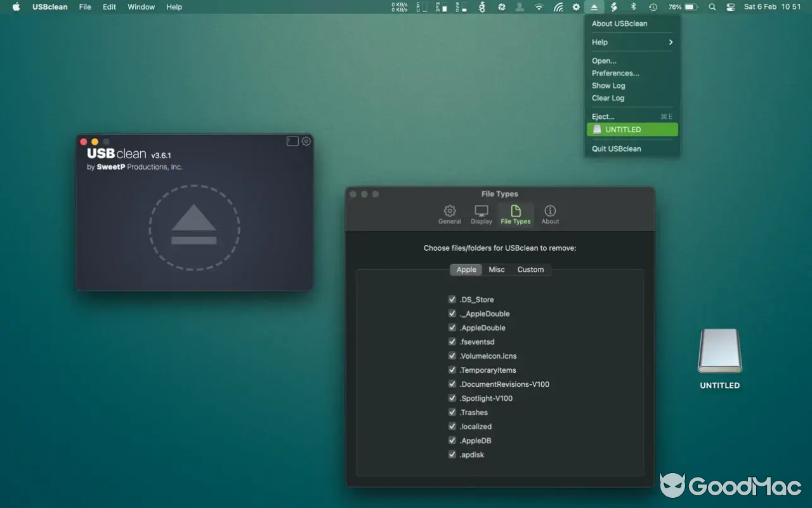Open the date and time menu

pyautogui.click(x=773, y=7)
